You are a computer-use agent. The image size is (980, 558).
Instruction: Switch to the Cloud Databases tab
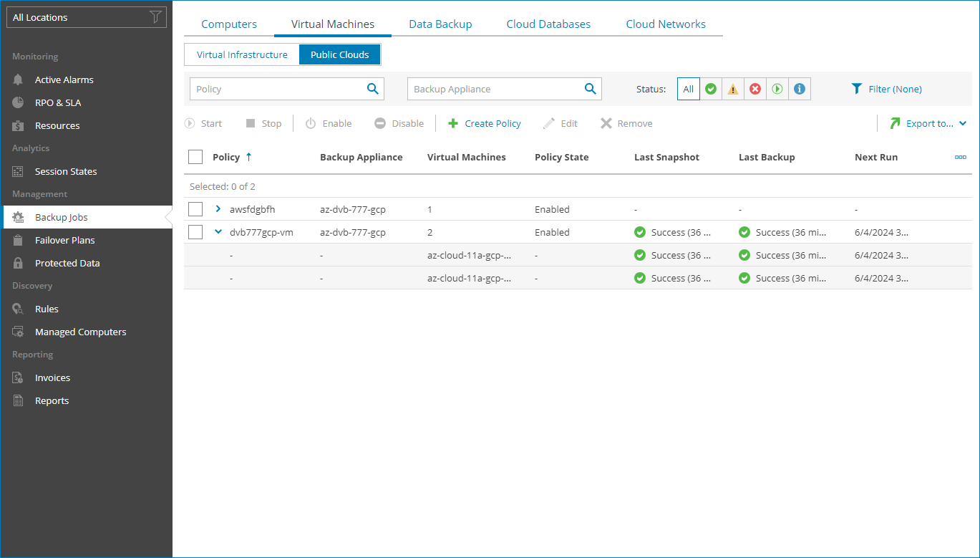click(548, 24)
